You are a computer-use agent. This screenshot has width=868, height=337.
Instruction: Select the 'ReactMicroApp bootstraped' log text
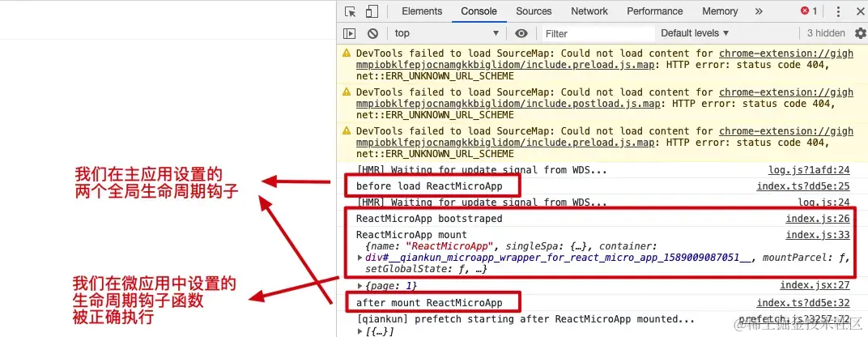[429, 219]
